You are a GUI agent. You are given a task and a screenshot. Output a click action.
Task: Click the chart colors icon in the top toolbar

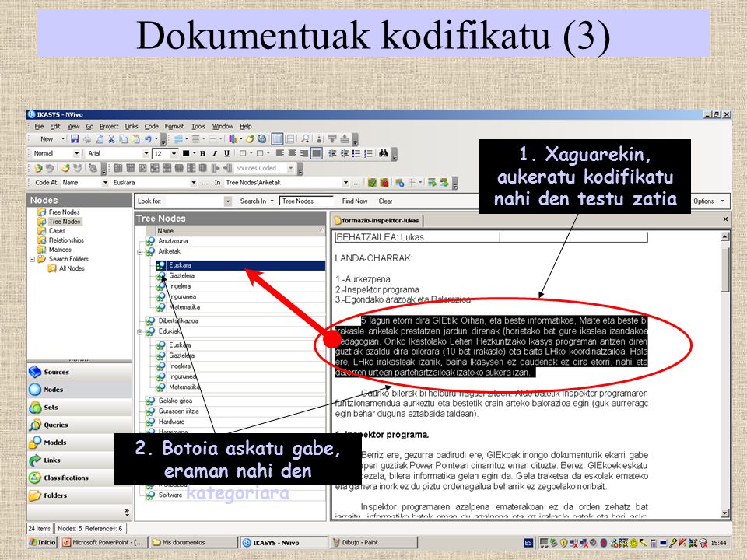point(233,139)
